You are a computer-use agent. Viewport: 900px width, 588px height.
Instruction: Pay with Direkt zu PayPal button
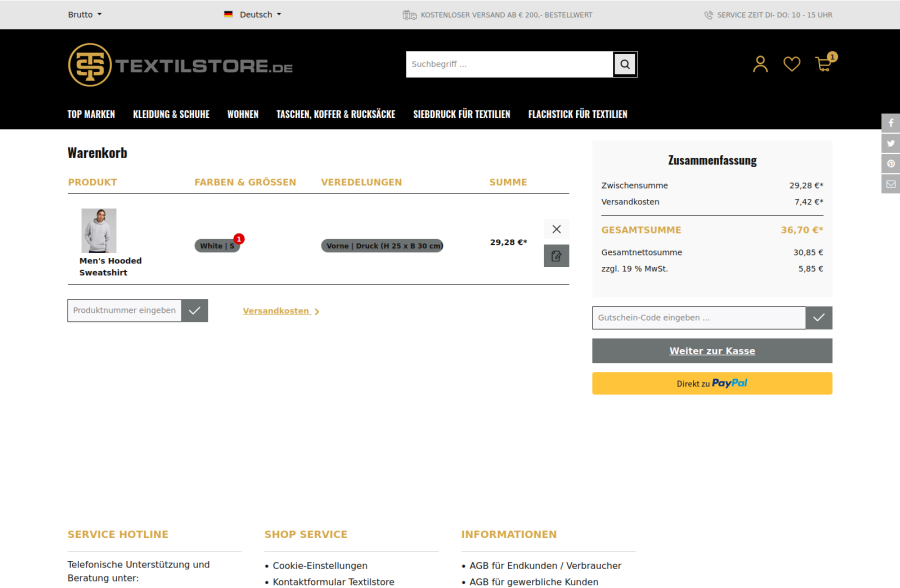pos(712,383)
